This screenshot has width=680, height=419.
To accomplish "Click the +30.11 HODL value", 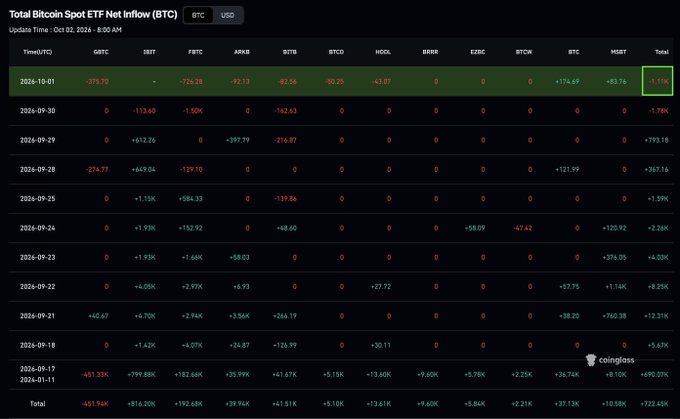I will (x=381, y=346).
